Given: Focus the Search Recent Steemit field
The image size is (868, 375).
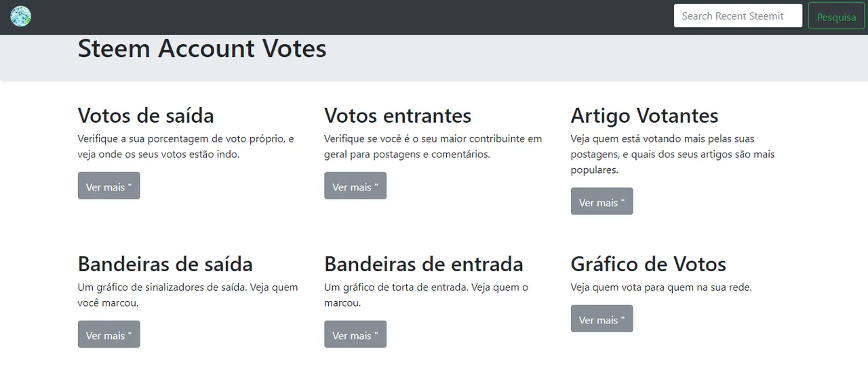Looking at the screenshot, I should 738,16.
